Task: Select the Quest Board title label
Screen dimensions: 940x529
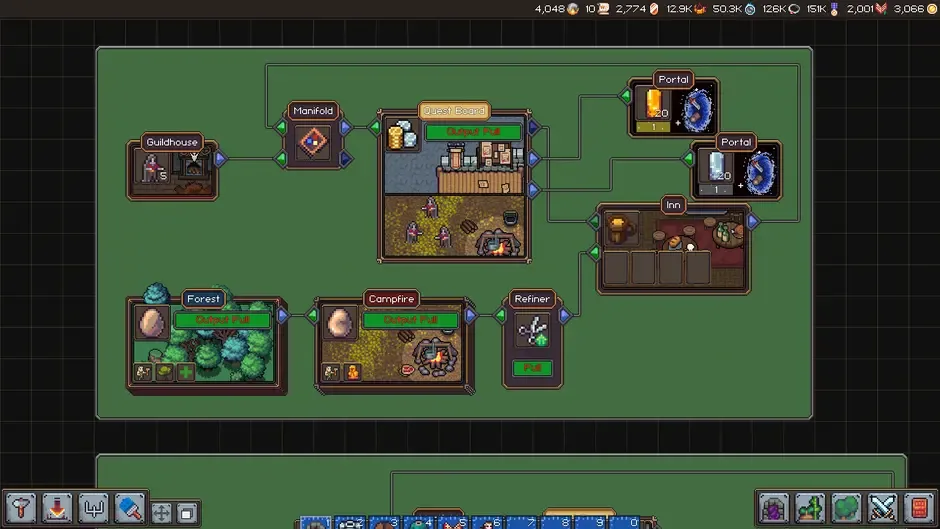Action: point(454,111)
